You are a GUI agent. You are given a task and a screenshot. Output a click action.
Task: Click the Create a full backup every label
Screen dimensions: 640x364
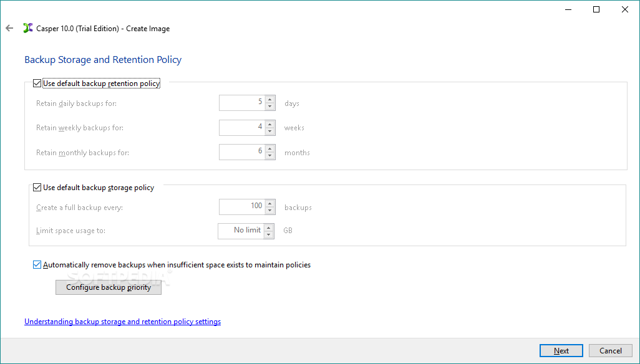pos(79,208)
